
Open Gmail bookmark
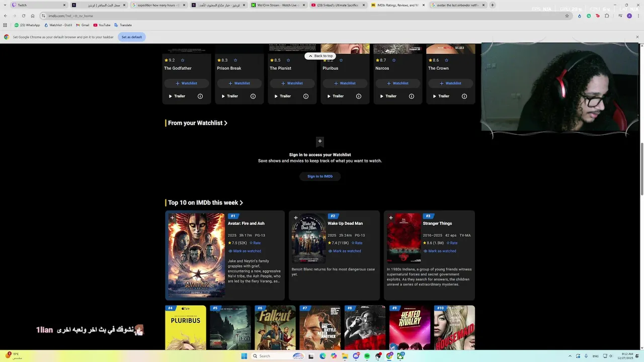tap(83, 25)
